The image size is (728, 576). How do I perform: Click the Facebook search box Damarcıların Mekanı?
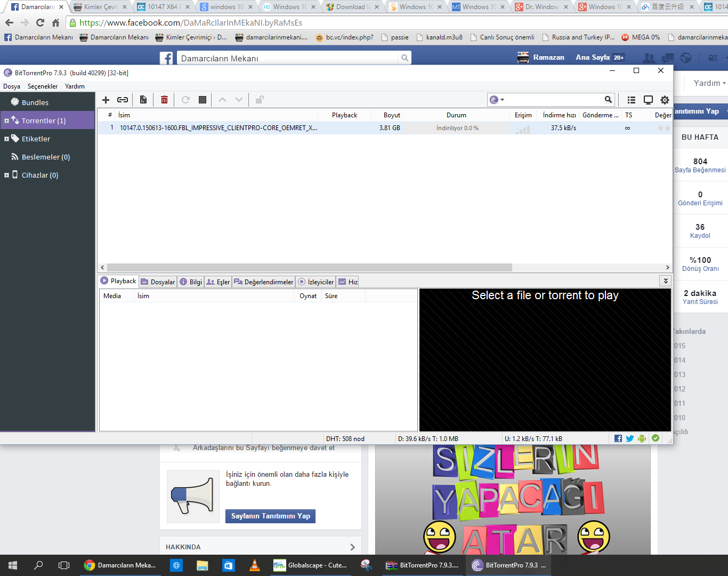(288, 58)
